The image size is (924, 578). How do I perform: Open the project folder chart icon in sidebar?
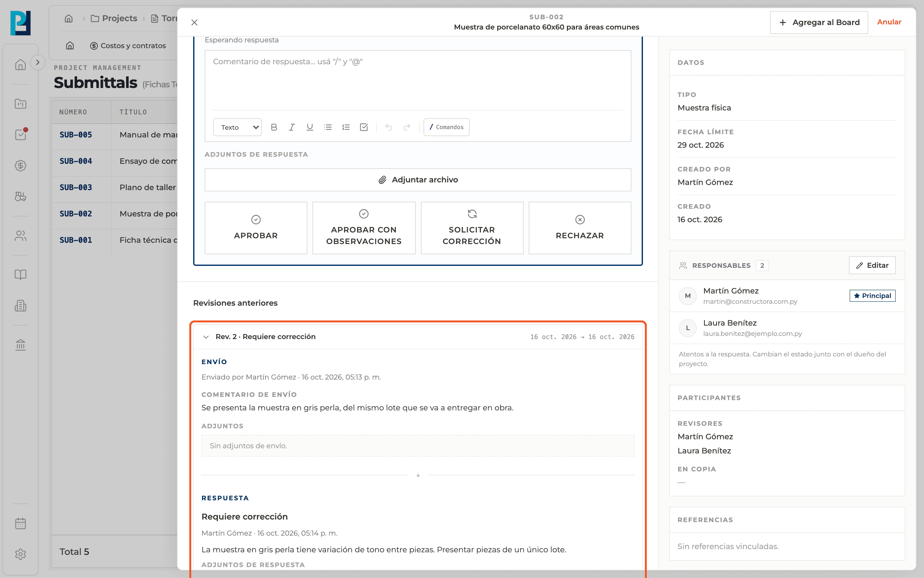pos(21,104)
